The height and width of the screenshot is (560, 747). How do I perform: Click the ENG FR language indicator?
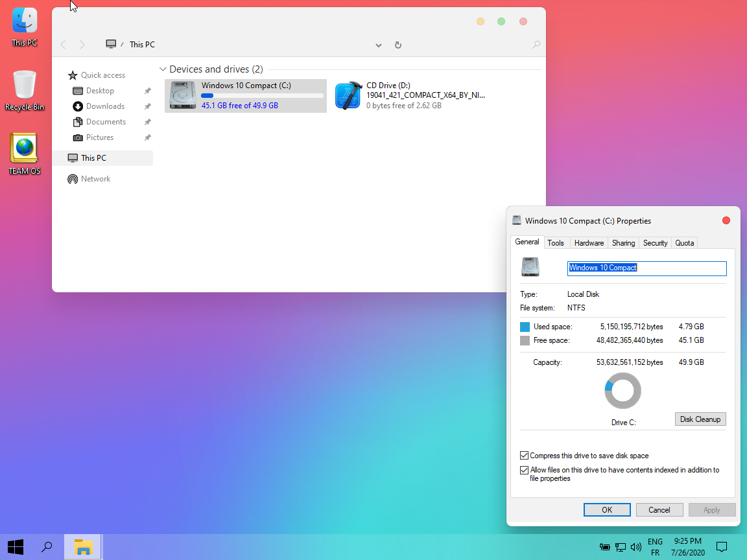tap(655, 547)
